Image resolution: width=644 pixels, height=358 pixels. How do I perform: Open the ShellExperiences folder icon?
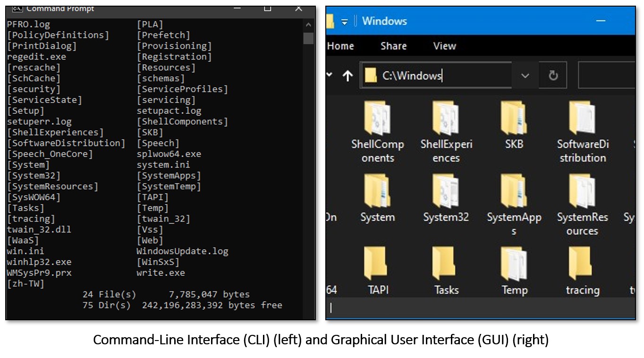point(446,118)
